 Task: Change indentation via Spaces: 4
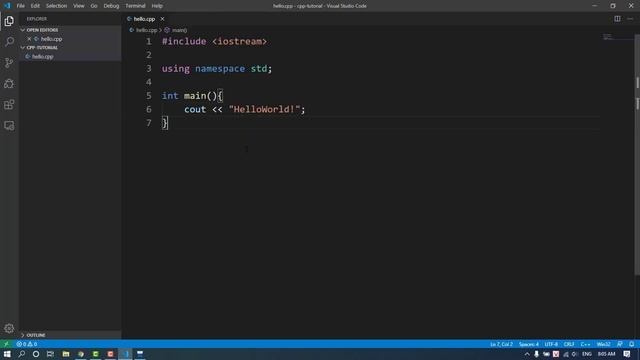[529, 344]
